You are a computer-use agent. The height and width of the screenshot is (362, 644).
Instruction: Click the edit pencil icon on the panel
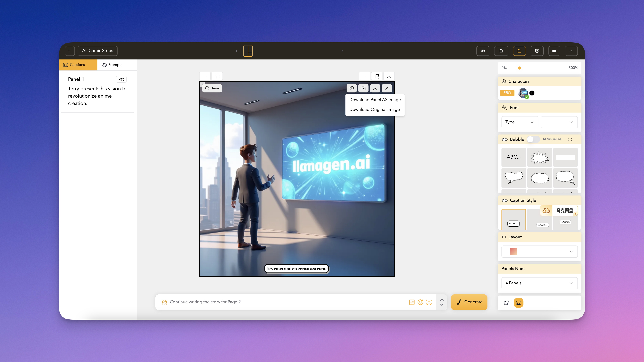click(363, 88)
